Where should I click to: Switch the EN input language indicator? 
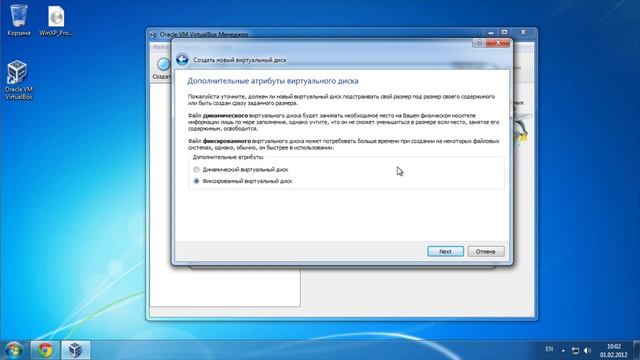pos(549,349)
